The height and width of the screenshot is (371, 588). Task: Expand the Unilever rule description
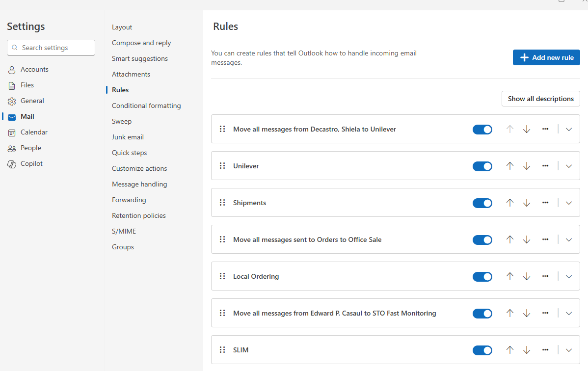point(569,166)
